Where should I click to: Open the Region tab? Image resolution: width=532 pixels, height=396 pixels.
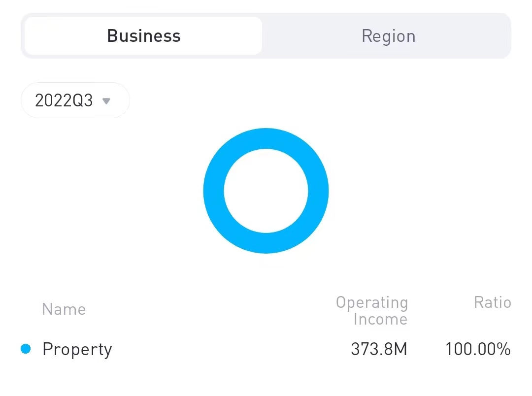388,36
